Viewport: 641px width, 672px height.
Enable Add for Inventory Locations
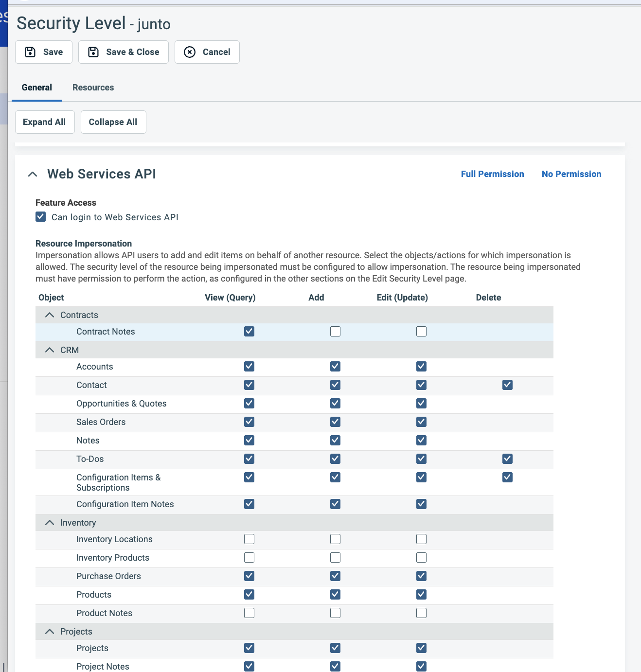pyautogui.click(x=336, y=539)
